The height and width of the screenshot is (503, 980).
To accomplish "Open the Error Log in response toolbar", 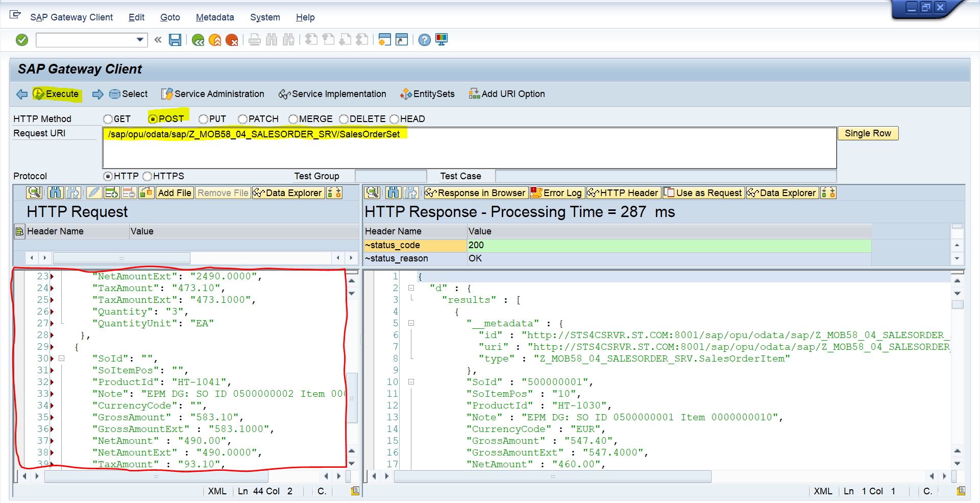I will point(557,193).
